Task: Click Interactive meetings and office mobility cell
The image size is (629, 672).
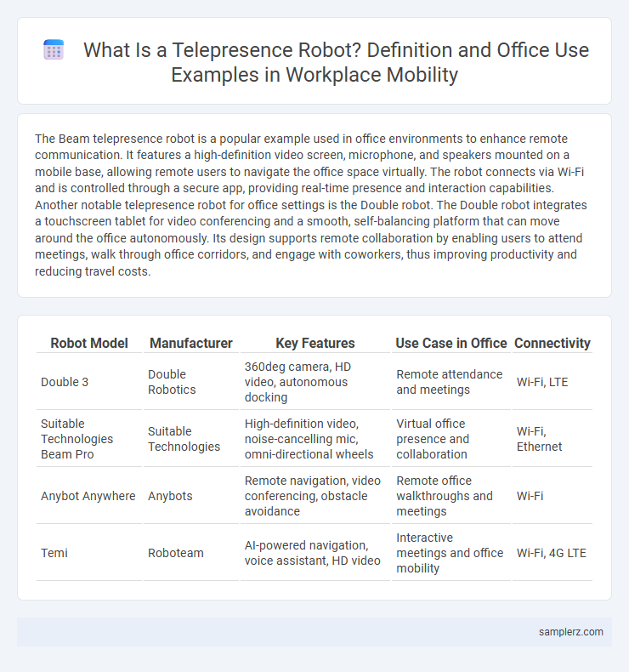Action: 451,553
